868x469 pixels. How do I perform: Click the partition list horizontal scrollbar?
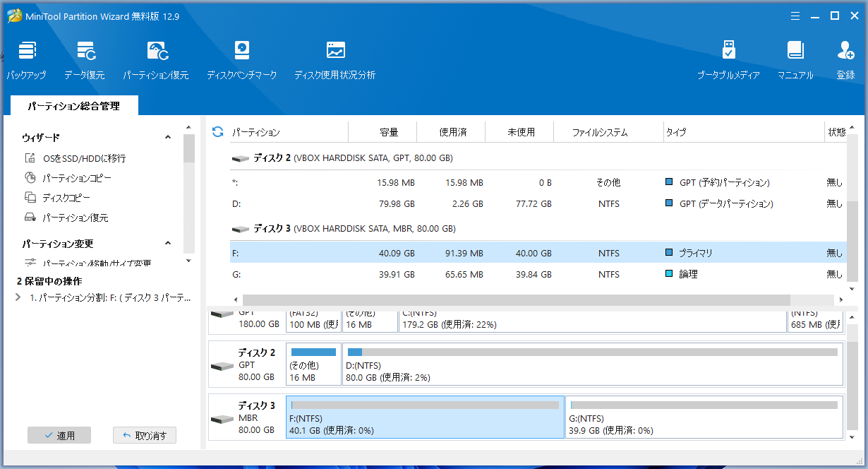click(517, 300)
